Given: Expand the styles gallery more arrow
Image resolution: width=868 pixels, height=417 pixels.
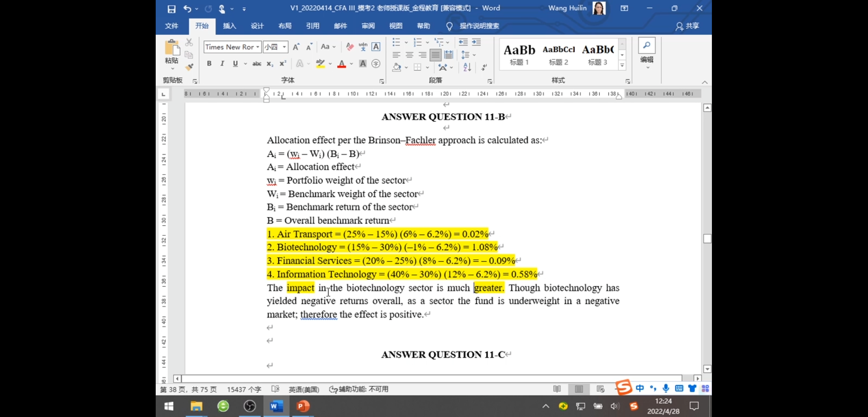Looking at the screenshot, I should [622, 65].
